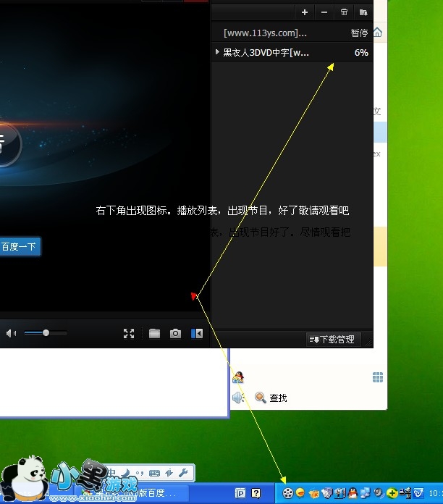The image size is (443, 504).
Task: Open the soft keyboard from the IME bar
Action: (154, 473)
